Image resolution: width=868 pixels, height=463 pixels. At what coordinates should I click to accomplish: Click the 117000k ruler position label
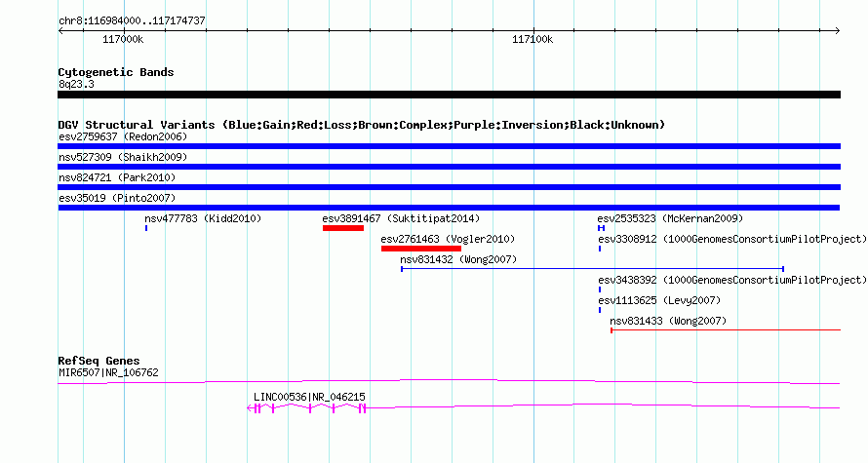point(123,40)
